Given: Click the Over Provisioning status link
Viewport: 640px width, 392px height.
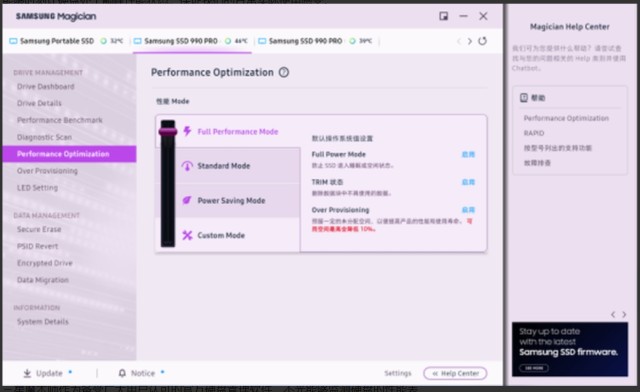Looking at the screenshot, I should pyautogui.click(x=468, y=210).
